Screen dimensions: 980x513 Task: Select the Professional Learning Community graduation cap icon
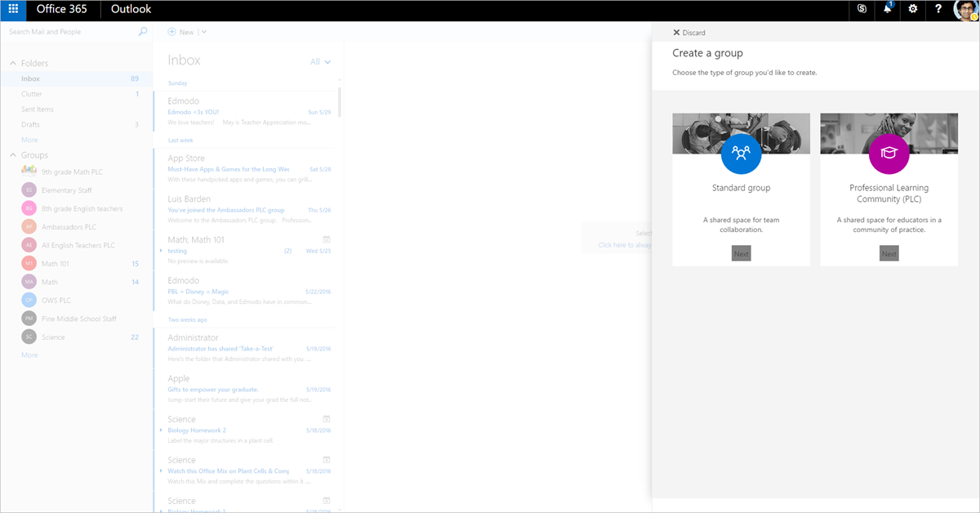889,154
